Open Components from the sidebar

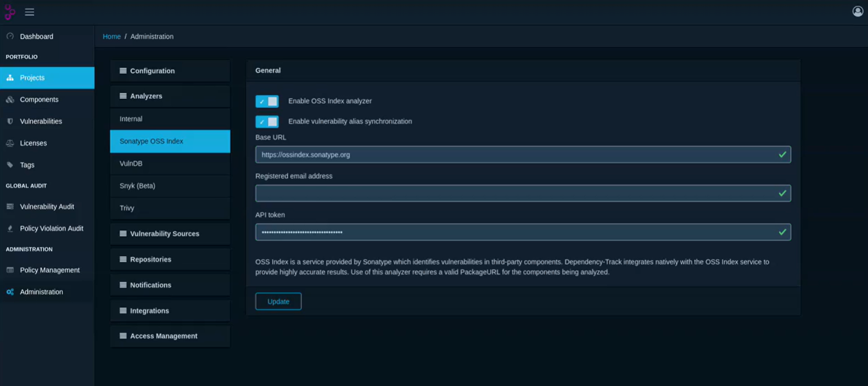pyautogui.click(x=47, y=99)
